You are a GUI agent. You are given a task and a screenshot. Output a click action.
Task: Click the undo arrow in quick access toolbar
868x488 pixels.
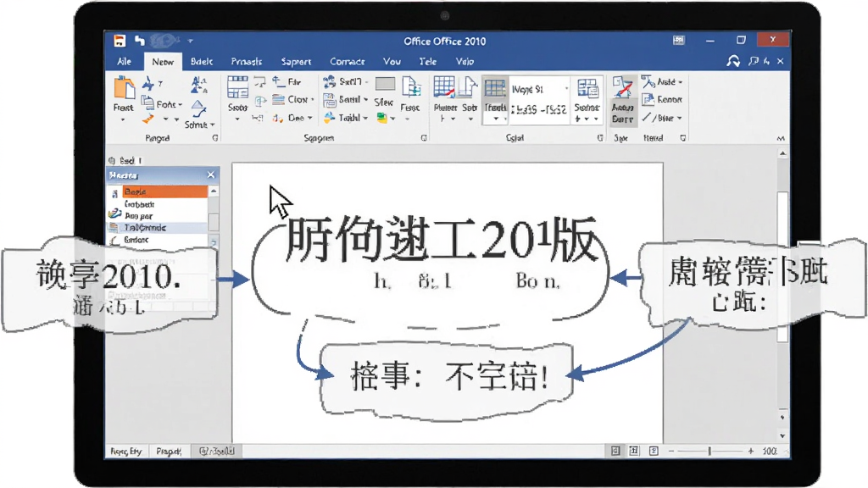click(140, 41)
